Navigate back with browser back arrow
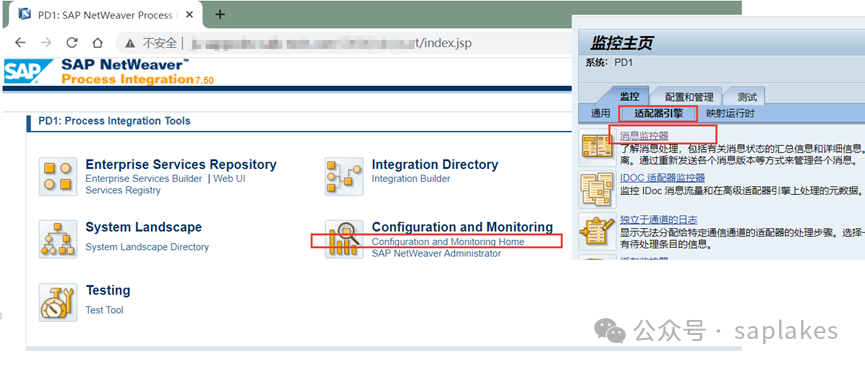The width and height of the screenshot is (865, 365). click(x=20, y=43)
